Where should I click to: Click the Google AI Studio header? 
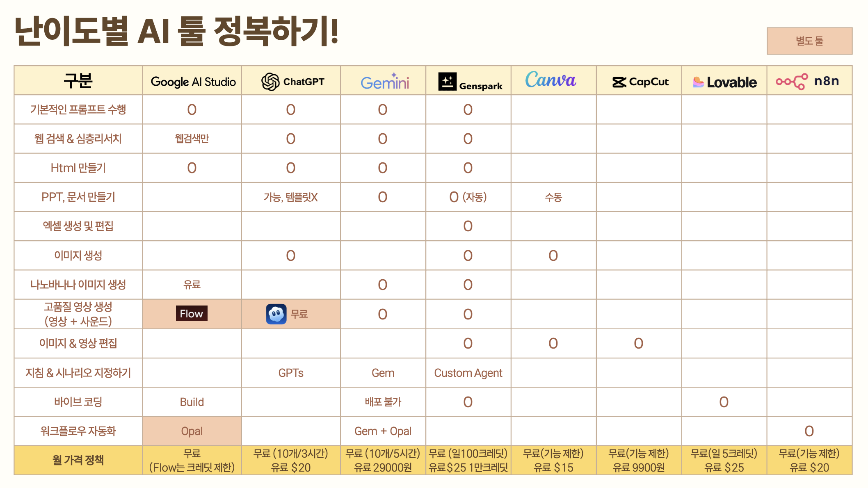[x=193, y=82]
